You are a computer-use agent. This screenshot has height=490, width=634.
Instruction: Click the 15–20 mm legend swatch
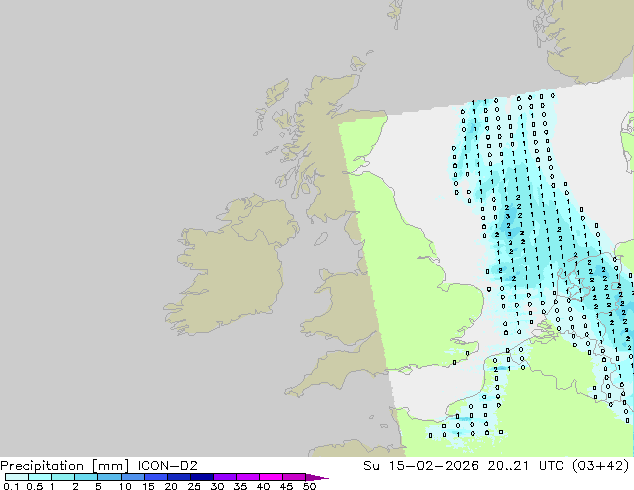coord(155,477)
